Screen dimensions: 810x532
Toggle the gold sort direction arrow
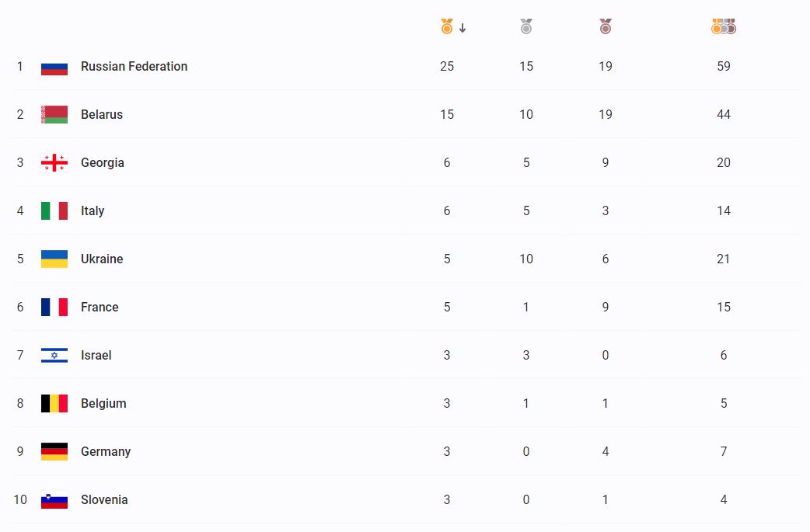(x=463, y=29)
